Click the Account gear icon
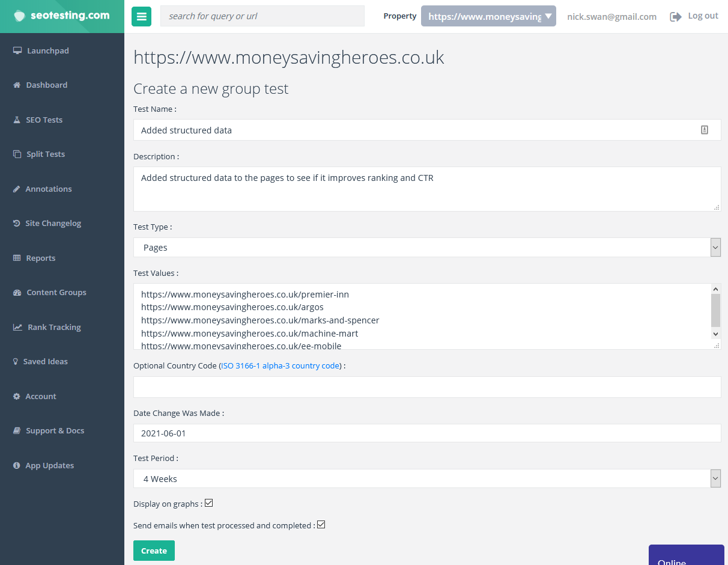The image size is (728, 565). [17, 396]
